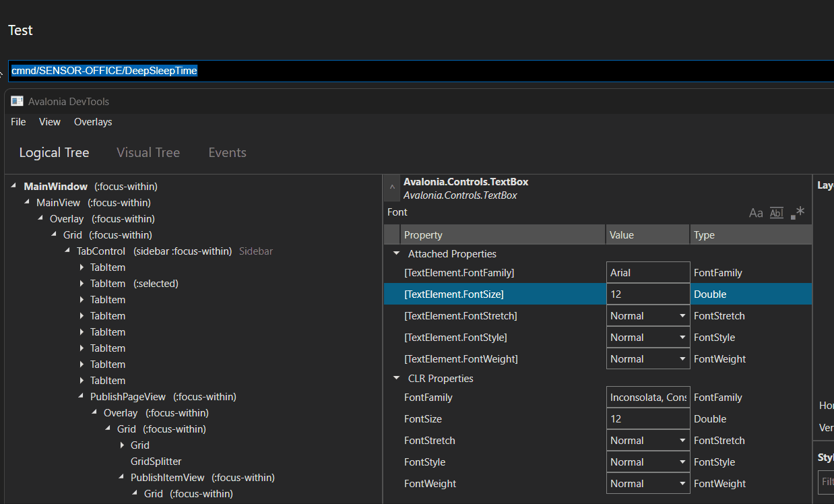Collapse the CLR Properties section
Image resolution: width=834 pixels, height=504 pixels.
click(x=396, y=378)
